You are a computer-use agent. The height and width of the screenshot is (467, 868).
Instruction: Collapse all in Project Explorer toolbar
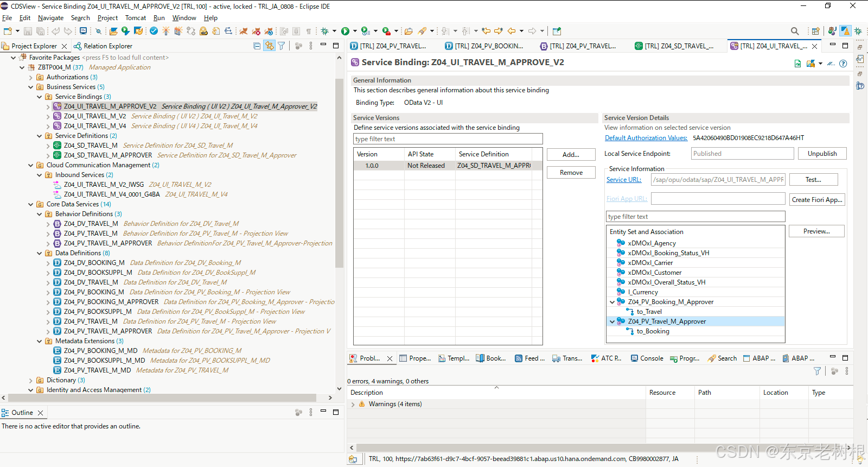(257, 46)
